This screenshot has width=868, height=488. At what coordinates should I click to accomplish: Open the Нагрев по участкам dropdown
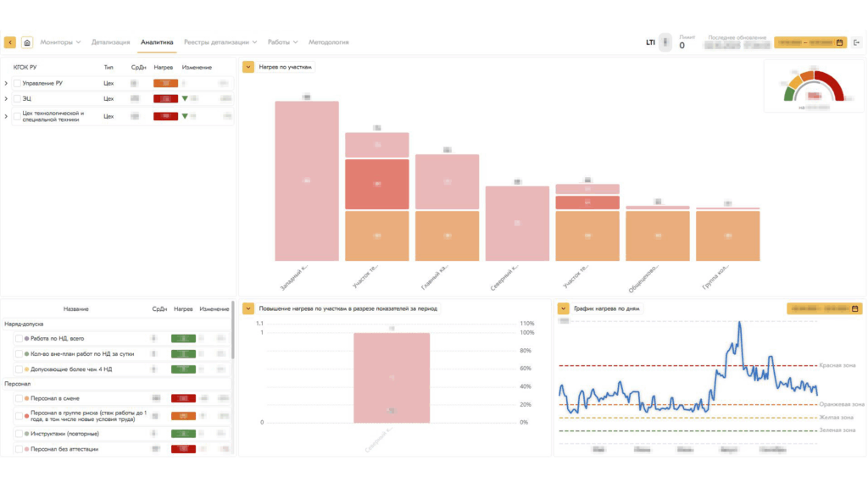[x=248, y=67]
